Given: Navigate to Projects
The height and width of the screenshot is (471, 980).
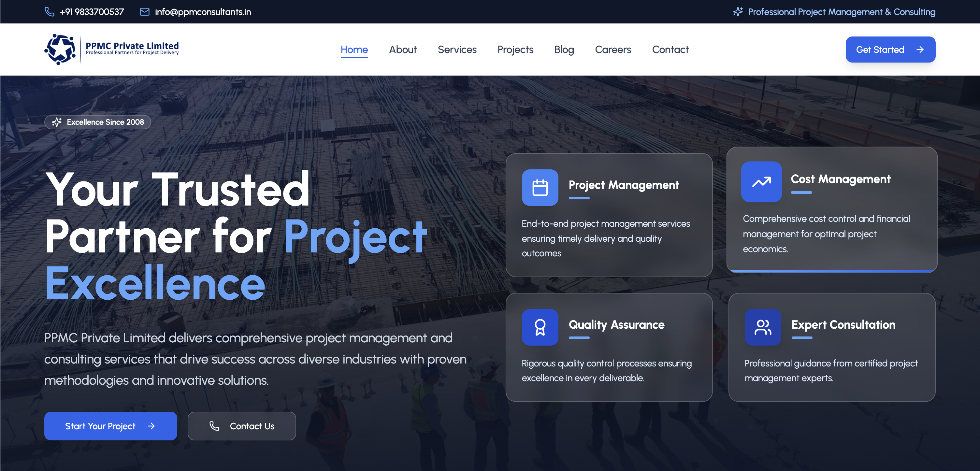Looking at the screenshot, I should tap(515, 50).
